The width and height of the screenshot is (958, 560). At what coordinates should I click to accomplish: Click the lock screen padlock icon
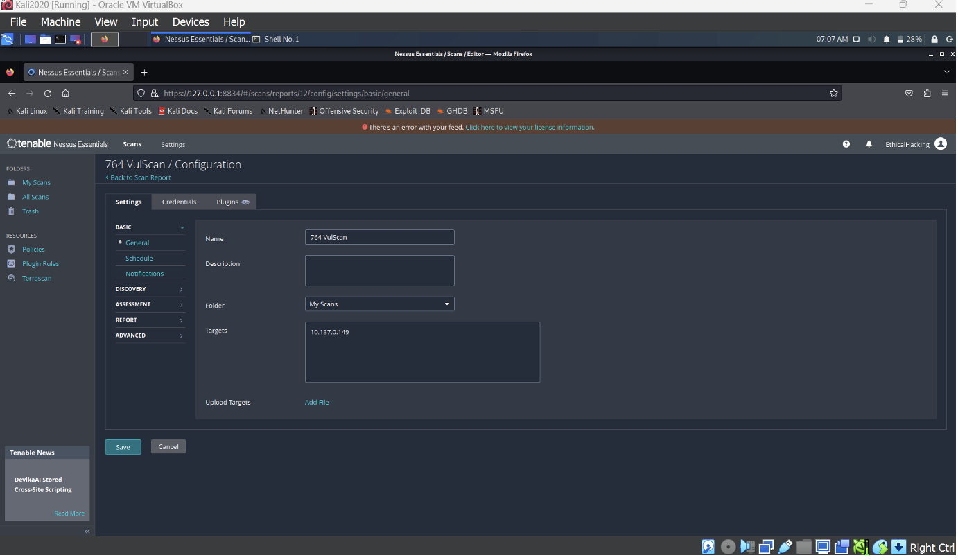(x=934, y=40)
